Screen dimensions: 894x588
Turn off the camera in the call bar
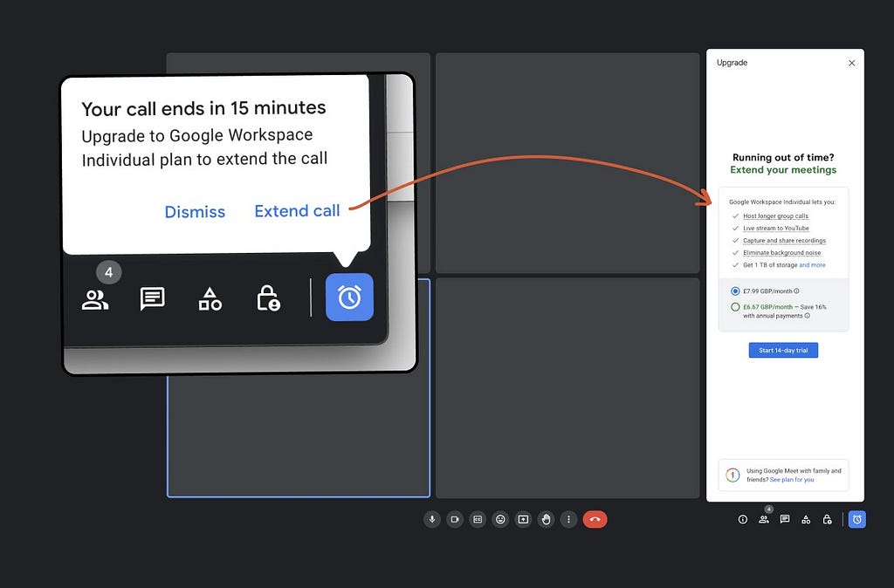455,519
